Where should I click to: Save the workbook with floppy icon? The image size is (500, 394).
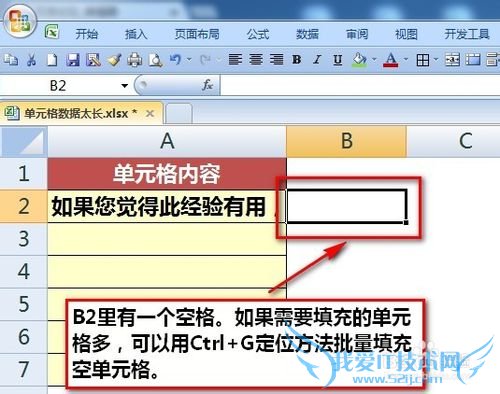click(73, 60)
